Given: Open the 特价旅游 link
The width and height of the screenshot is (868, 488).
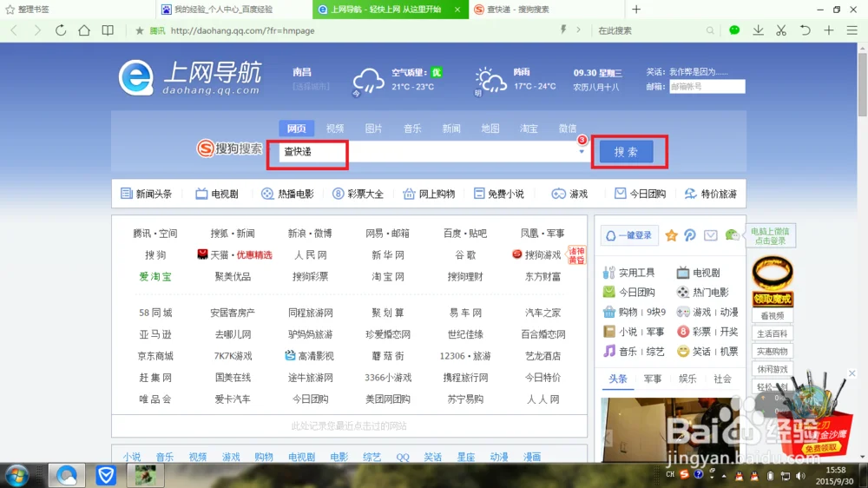Looking at the screenshot, I should coord(711,194).
